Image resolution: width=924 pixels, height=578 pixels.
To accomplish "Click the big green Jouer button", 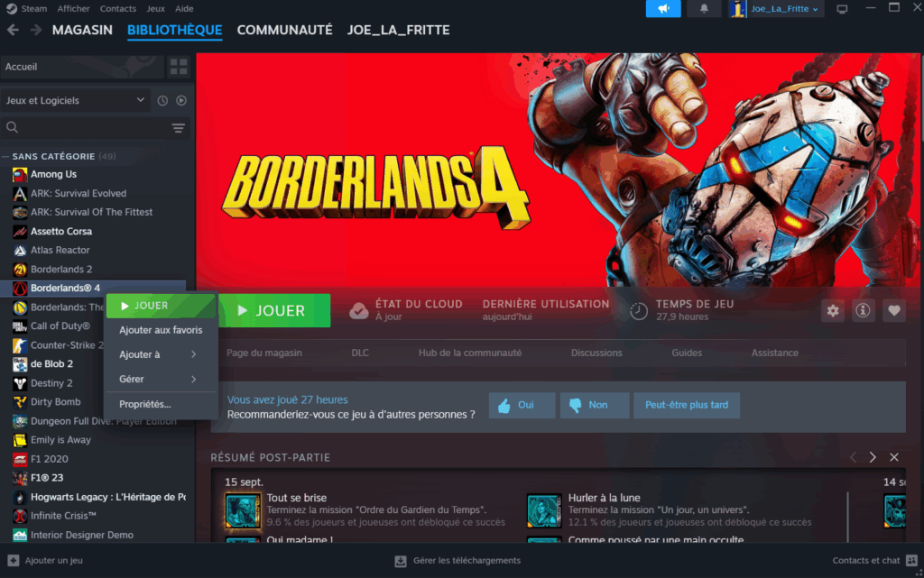I will 274,311.
